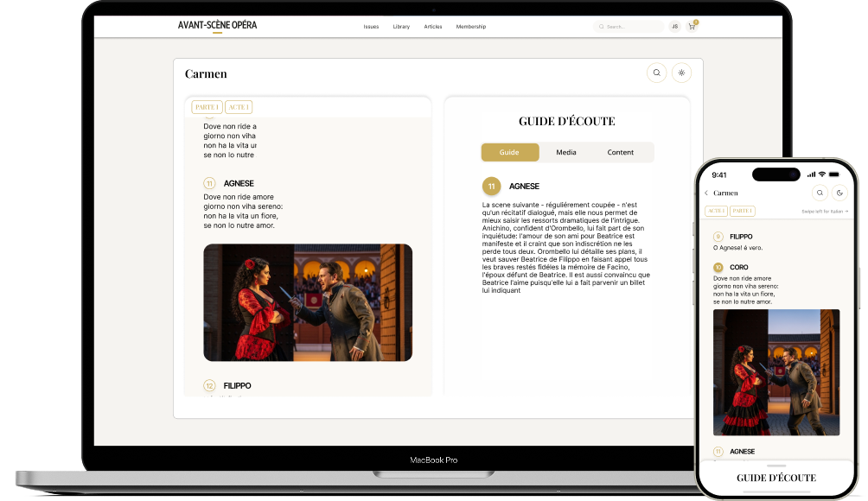Click the PARTE I tag on desktop
Screen dimensions: 868x501
tap(207, 107)
